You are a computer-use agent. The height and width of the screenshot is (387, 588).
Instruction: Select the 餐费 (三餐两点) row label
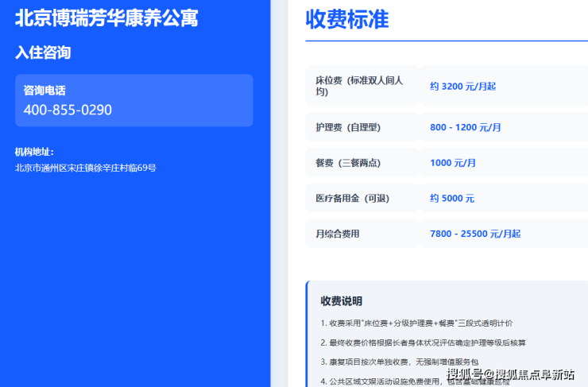click(348, 163)
